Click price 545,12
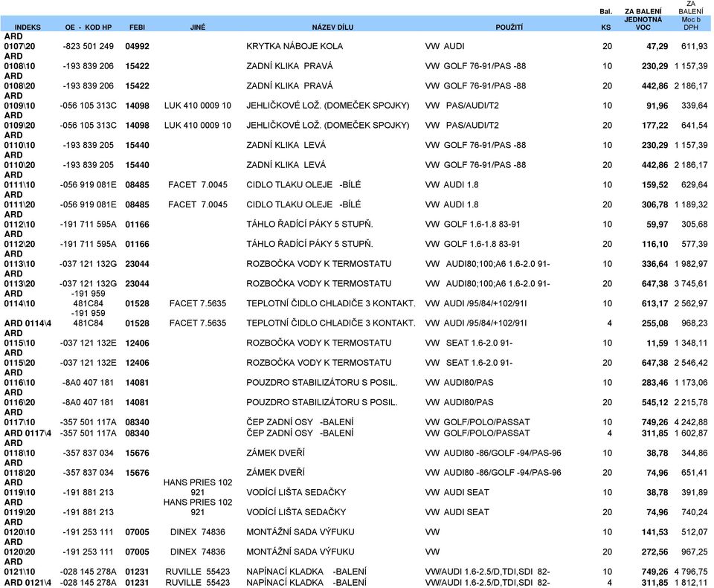This screenshot has height=588, width=714. pyautogui.click(x=654, y=403)
